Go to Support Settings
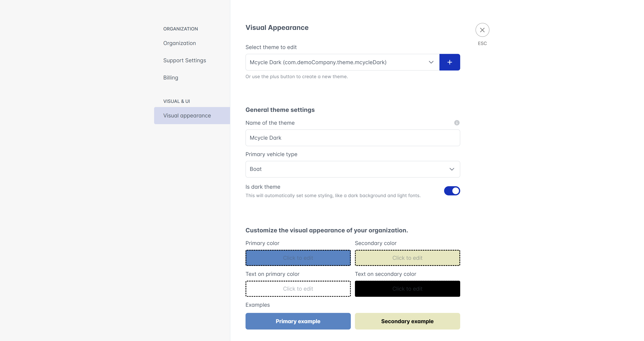644x341 pixels. click(184, 61)
